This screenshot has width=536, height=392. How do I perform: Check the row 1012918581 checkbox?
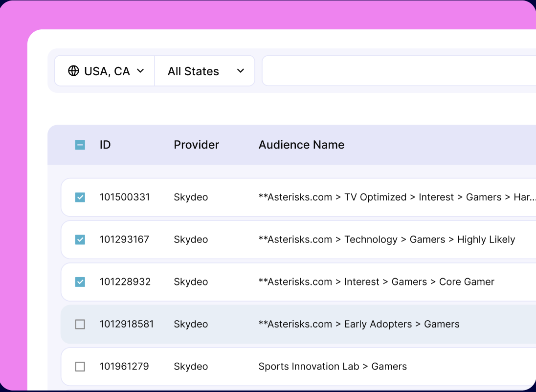[x=80, y=324]
